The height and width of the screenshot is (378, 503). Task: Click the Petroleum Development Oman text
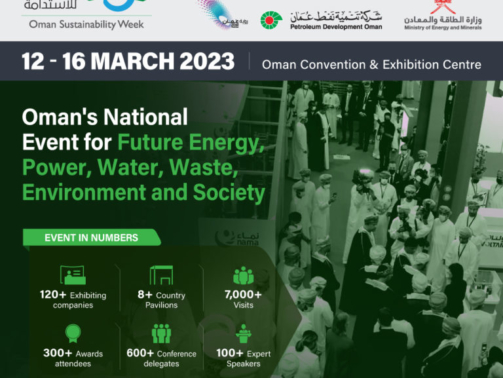tap(336, 27)
